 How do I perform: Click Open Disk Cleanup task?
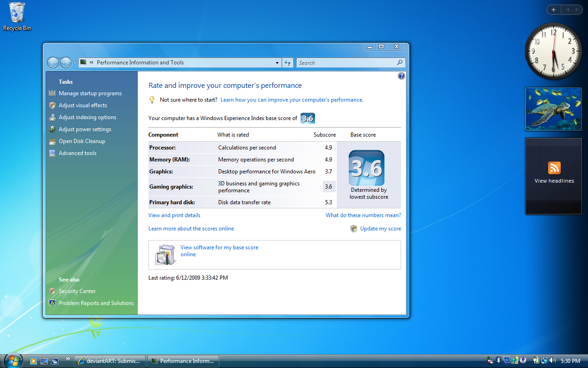coord(82,141)
